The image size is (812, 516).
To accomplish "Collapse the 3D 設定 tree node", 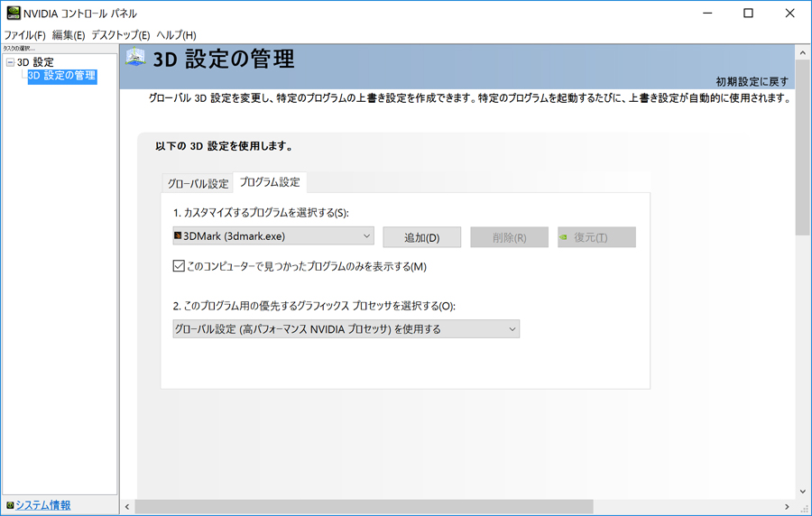I will pos(10,62).
